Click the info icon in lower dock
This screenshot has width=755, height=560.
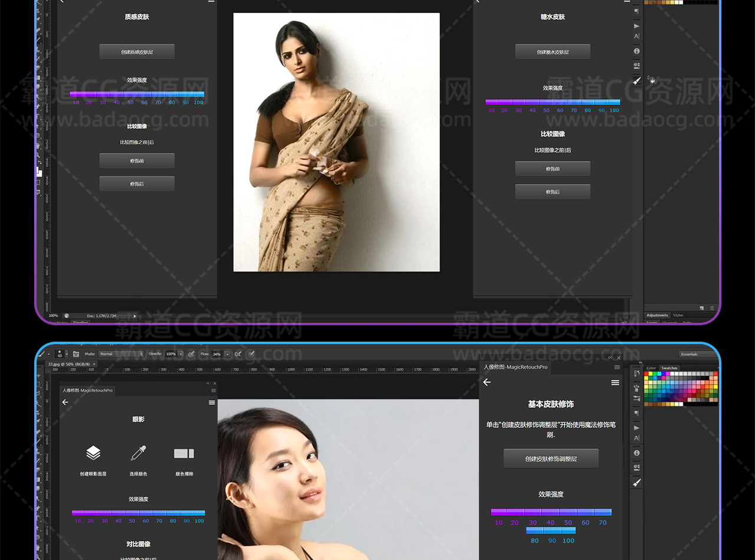pos(637,453)
